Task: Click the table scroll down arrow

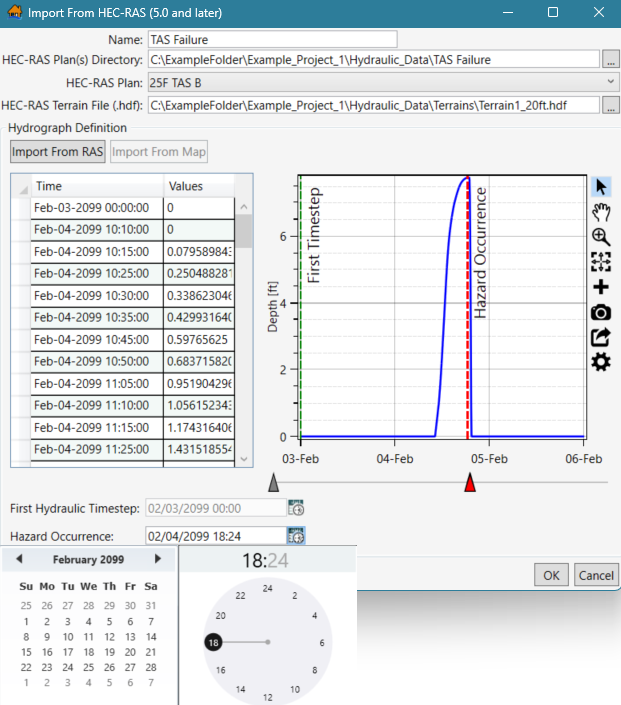Action: click(244, 459)
